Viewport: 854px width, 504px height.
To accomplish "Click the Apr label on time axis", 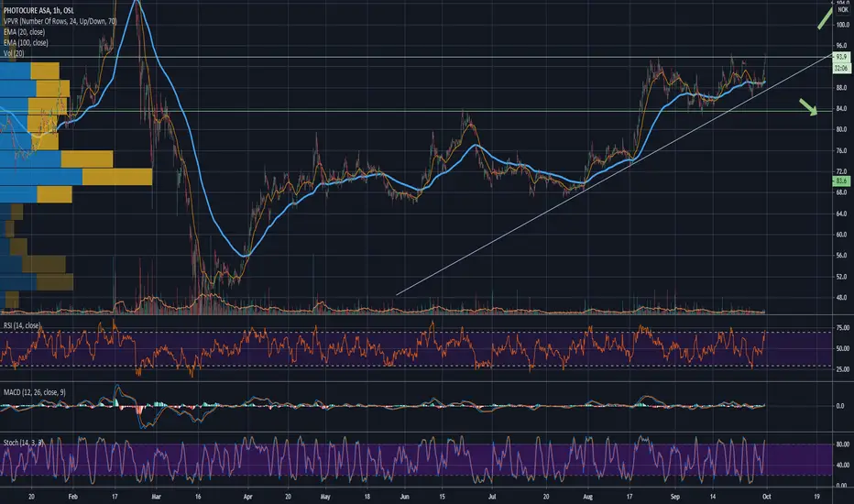I will coord(247,497).
